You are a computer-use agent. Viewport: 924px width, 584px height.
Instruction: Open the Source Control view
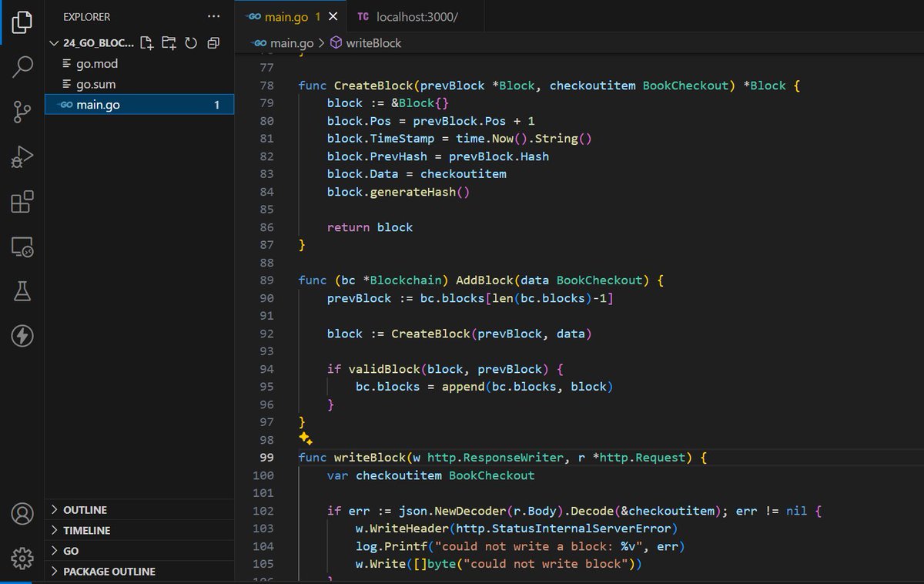coord(22,112)
